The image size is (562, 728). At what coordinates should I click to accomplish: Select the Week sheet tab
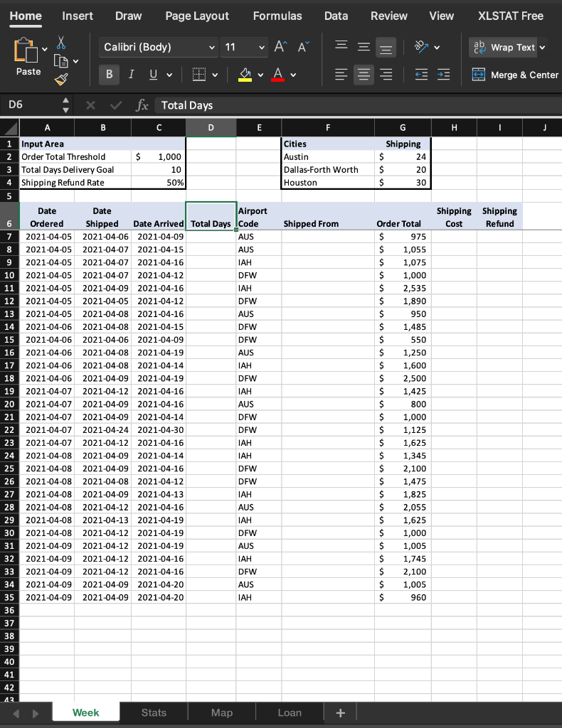pyautogui.click(x=86, y=712)
